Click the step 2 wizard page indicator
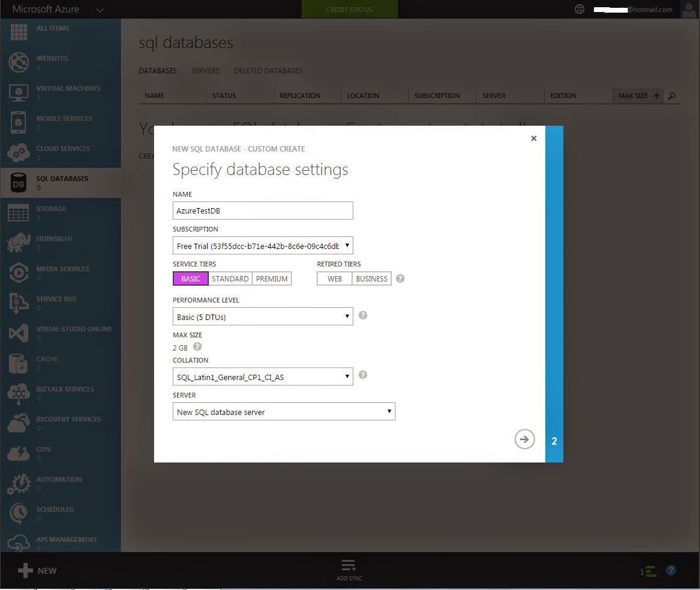 pos(554,441)
